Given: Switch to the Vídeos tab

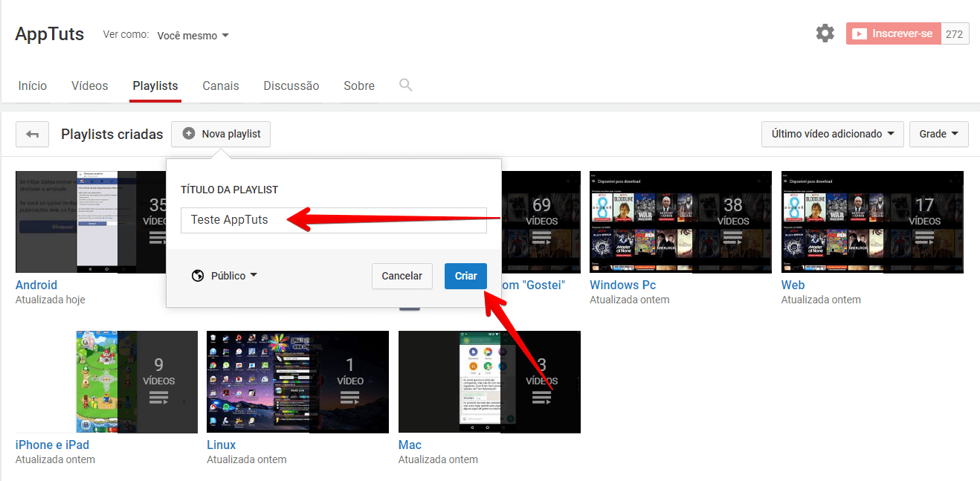Looking at the screenshot, I should (x=90, y=85).
